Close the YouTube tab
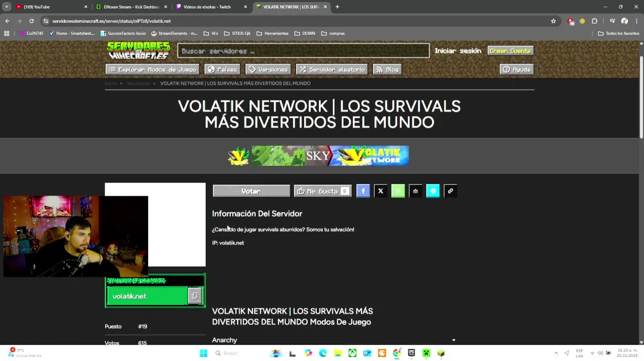 coord(85,7)
